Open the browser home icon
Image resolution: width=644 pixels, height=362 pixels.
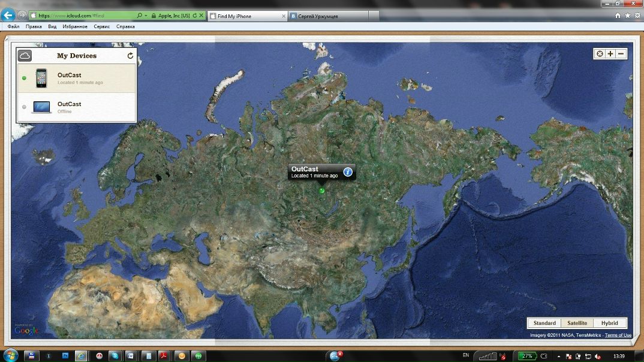tap(618, 16)
